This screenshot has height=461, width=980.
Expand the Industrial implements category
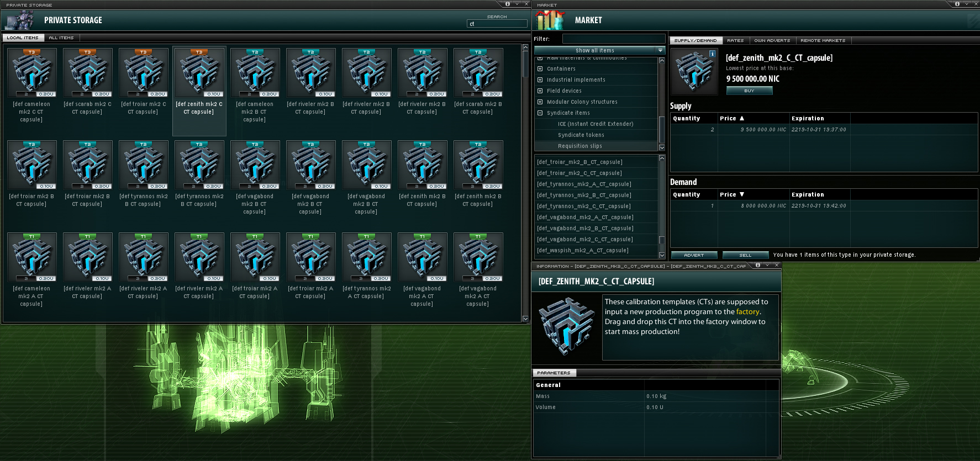540,80
